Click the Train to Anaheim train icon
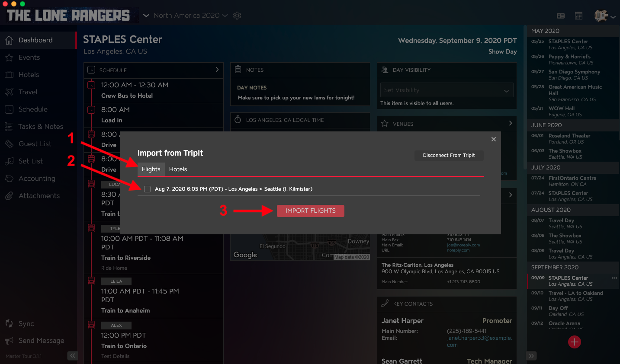 (91, 280)
